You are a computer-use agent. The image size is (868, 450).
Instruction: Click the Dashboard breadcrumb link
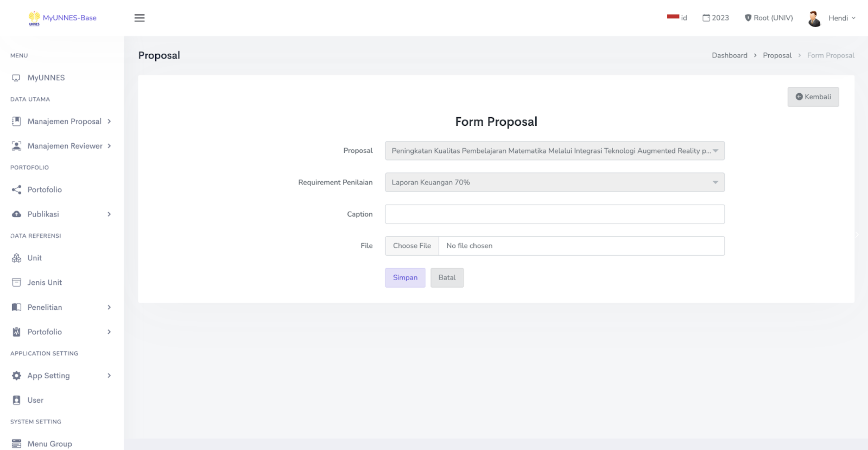[729, 55]
